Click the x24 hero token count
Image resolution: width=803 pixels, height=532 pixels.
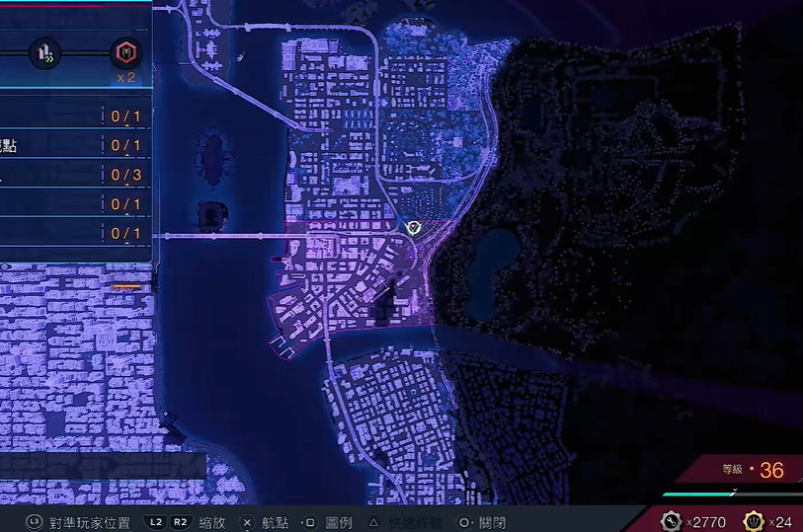780,522
